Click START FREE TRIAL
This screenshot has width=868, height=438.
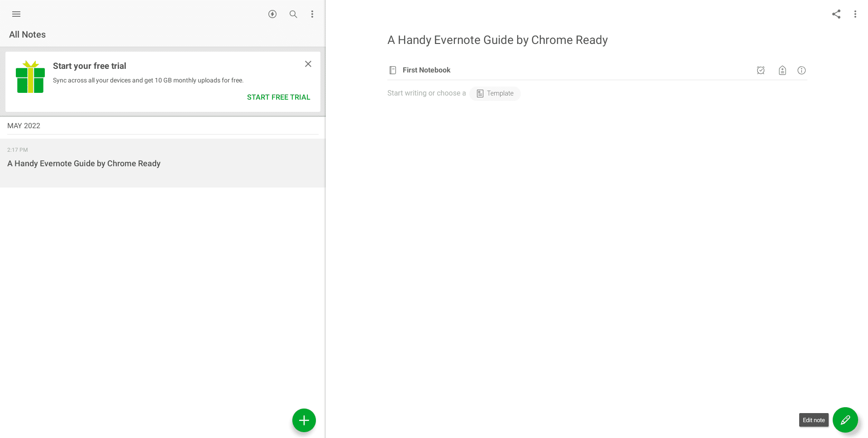pyautogui.click(x=278, y=97)
